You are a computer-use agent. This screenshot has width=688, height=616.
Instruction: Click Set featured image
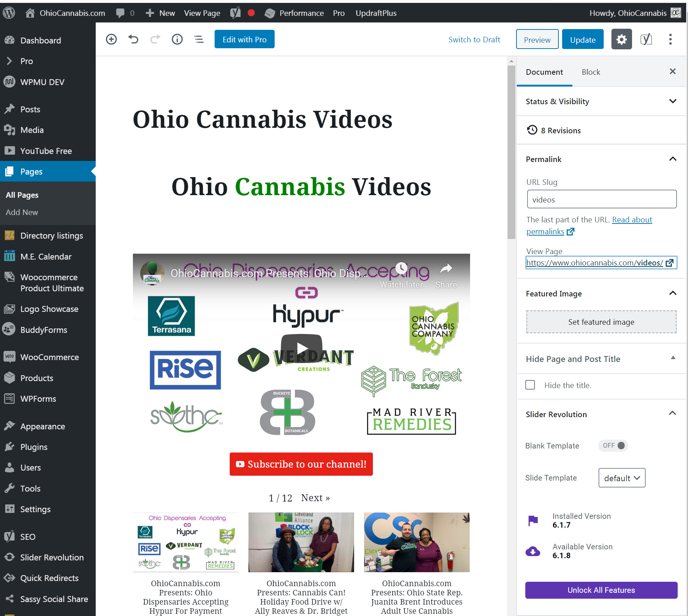click(x=601, y=322)
